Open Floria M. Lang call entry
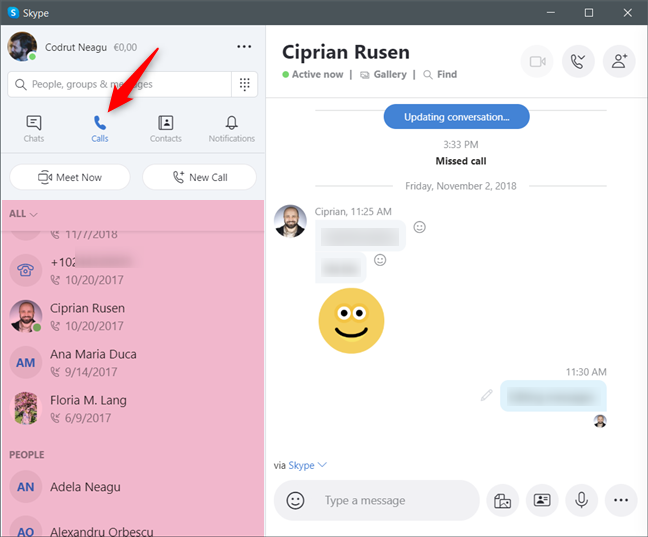648x537 pixels. coord(132,408)
